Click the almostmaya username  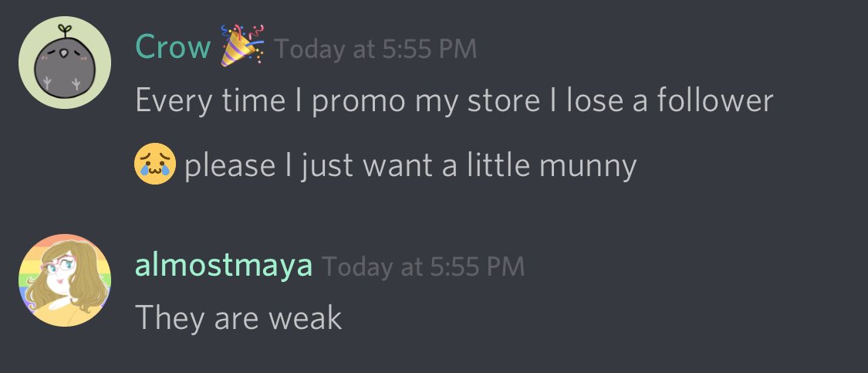click(x=224, y=266)
